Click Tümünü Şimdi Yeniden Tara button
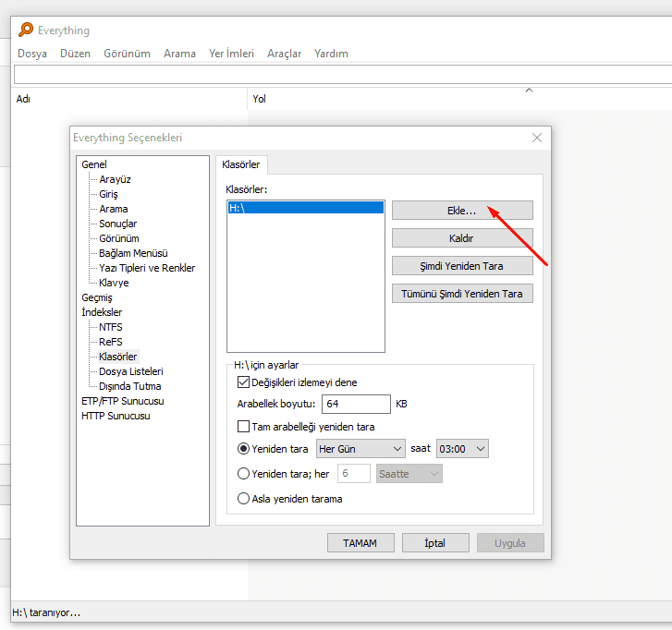This screenshot has height=630, width=672. (x=462, y=294)
